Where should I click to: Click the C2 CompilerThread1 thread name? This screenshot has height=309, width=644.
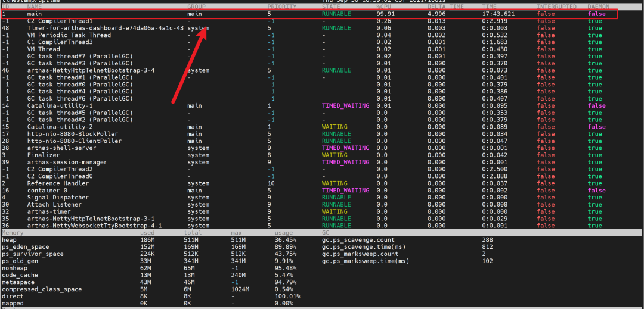click(60, 21)
